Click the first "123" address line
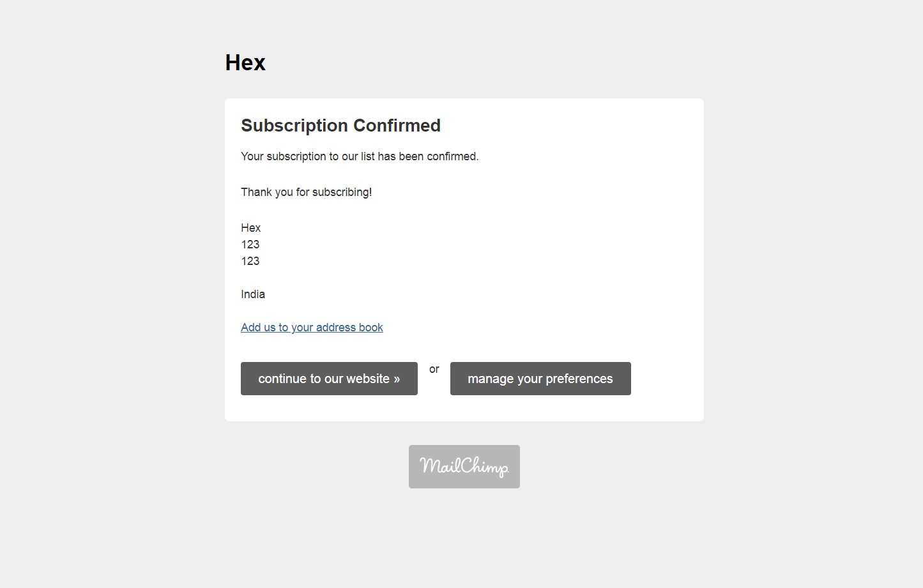Screen dimensions: 923x588 (250, 245)
